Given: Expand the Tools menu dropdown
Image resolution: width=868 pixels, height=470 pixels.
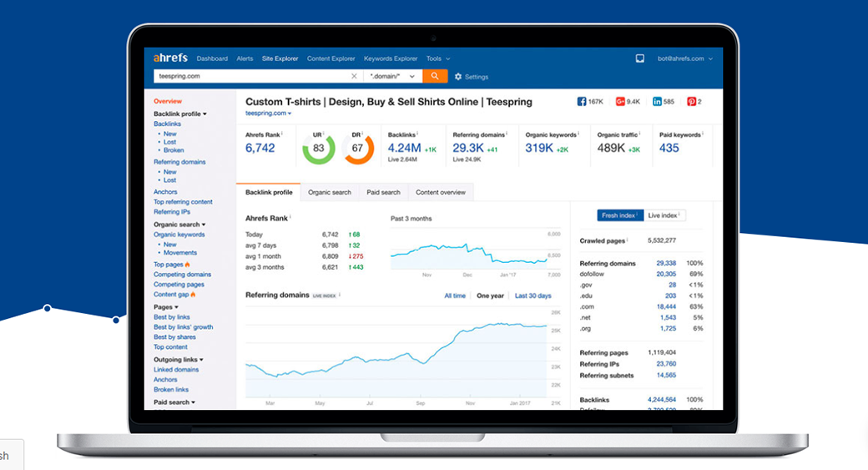Looking at the screenshot, I should click(437, 58).
